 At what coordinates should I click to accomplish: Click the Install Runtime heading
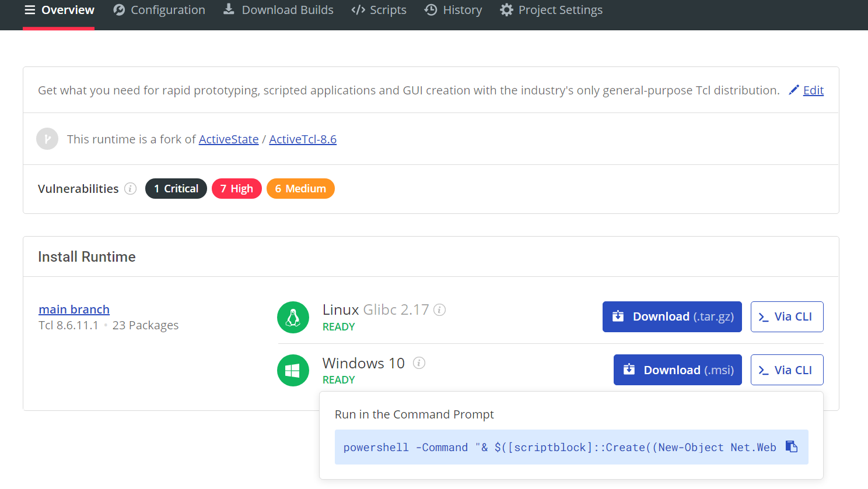coord(87,257)
